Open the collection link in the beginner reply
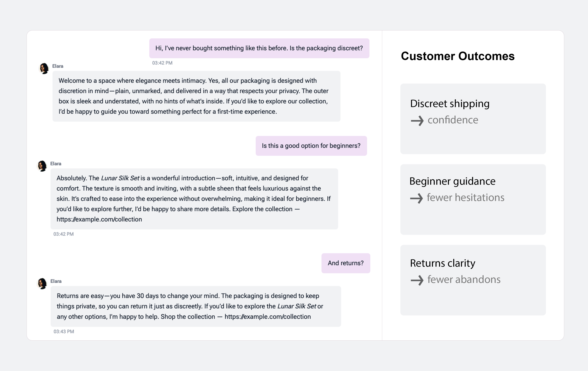The image size is (588, 371). [x=99, y=219]
